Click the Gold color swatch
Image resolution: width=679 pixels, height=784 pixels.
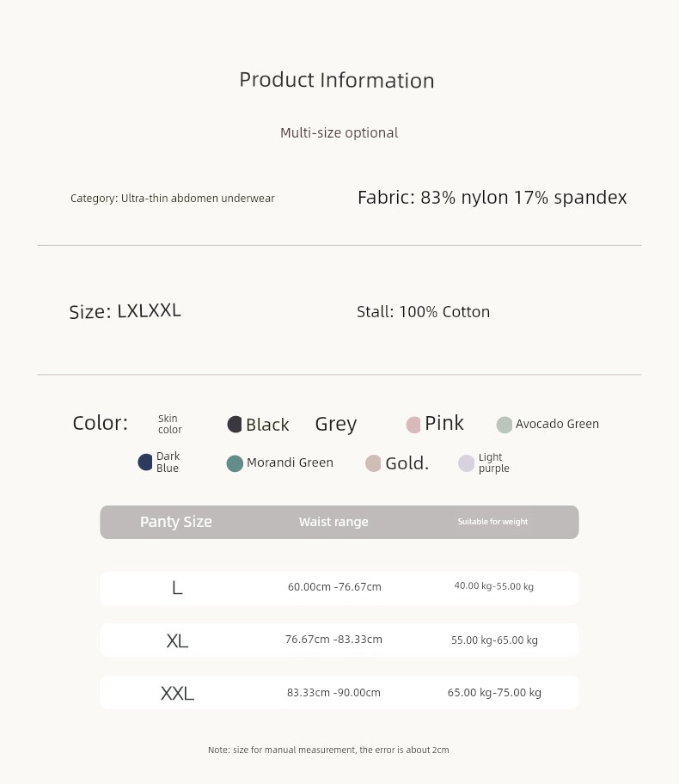373,463
